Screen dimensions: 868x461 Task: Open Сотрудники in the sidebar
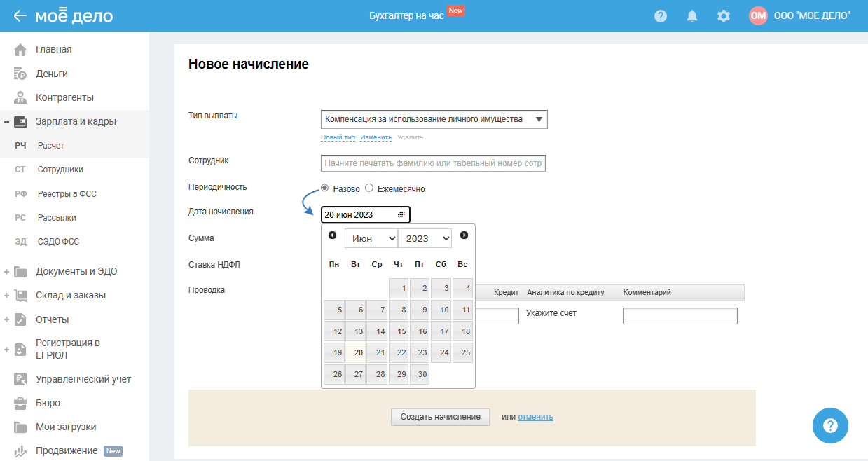(x=60, y=170)
